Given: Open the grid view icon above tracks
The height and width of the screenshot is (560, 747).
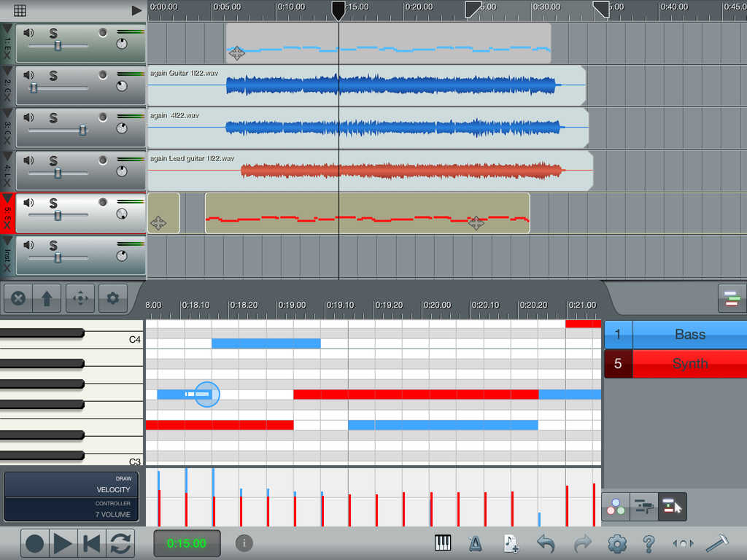Looking at the screenshot, I should [20, 10].
